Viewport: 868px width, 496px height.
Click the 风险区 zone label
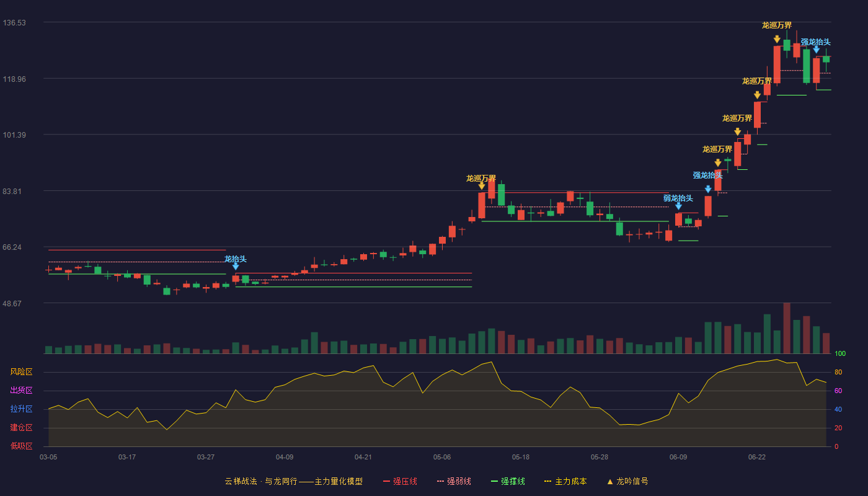point(22,372)
